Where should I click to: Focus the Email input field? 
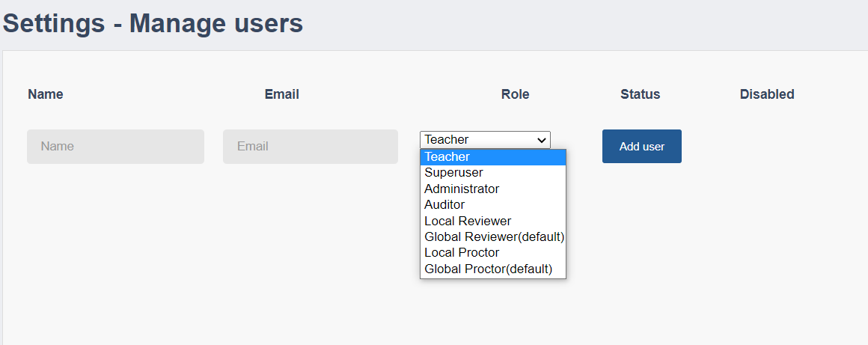tap(310, 146)
